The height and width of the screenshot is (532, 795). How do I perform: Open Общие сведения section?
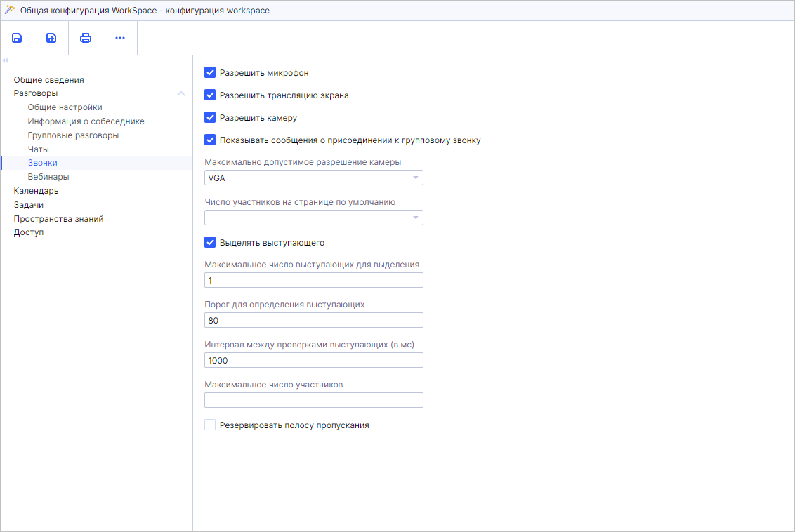coord(48,79)
